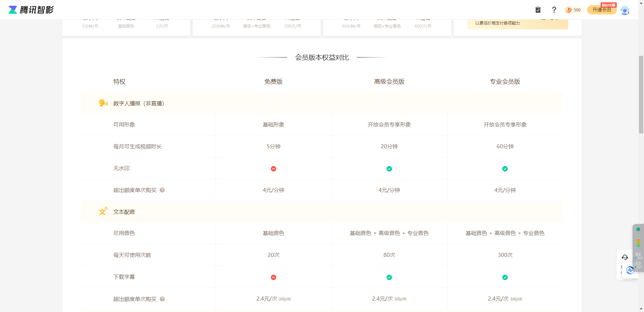Open tooltip on 数字人 超出额度单次购买 question icon

(x=162, y=190)
